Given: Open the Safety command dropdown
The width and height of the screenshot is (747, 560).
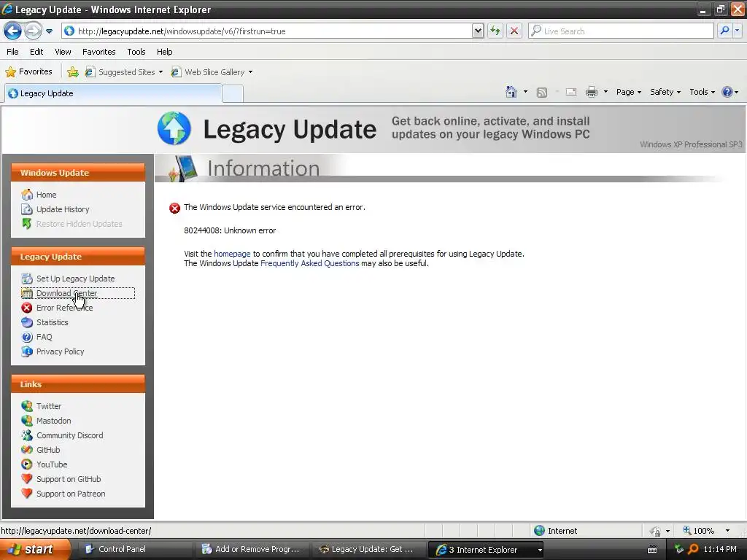Looking at the screenshot, I should point(665,92).
